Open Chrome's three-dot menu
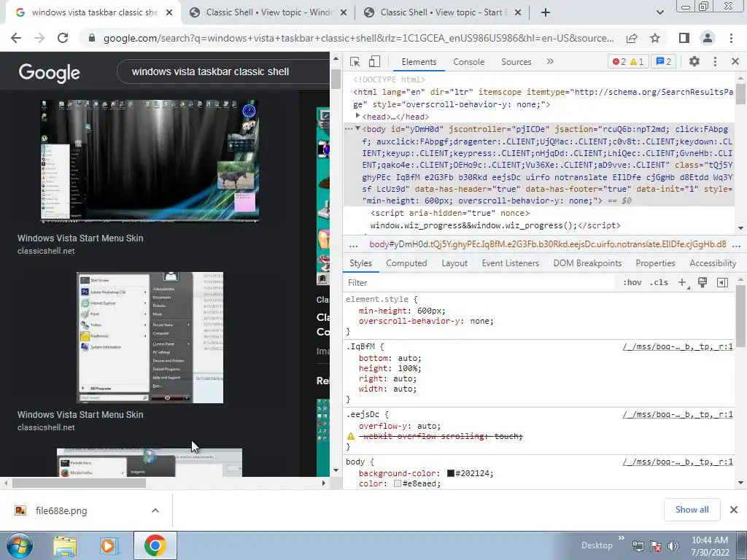This screenshot has width=747, height=560. point(731,38)
